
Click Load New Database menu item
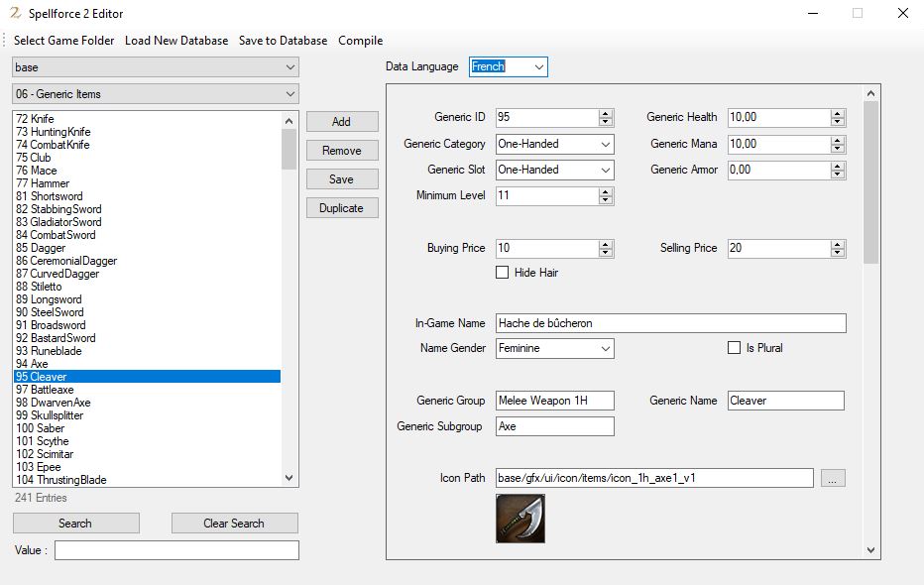[176, 40]
